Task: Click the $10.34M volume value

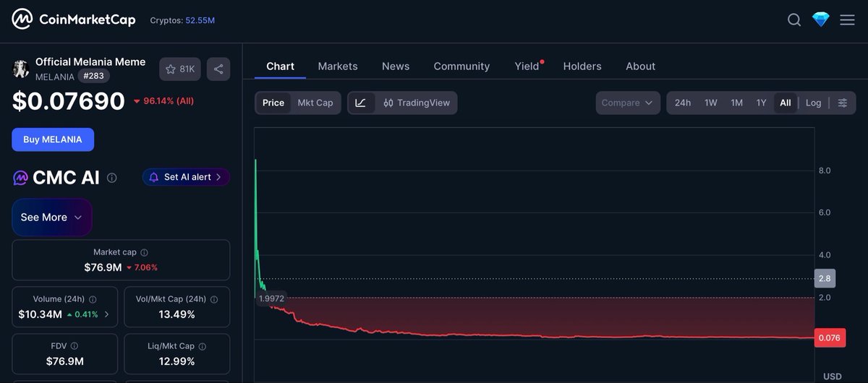Action: point(40,314)
